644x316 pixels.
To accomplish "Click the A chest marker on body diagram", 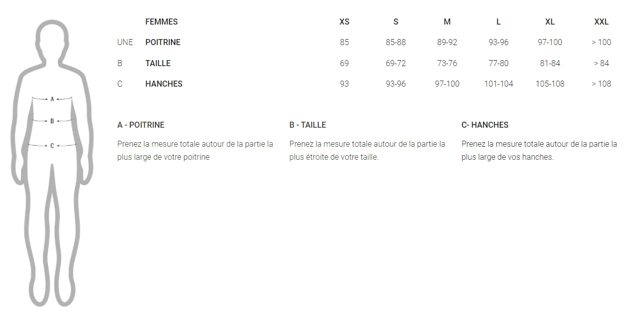I will [52, 99].
